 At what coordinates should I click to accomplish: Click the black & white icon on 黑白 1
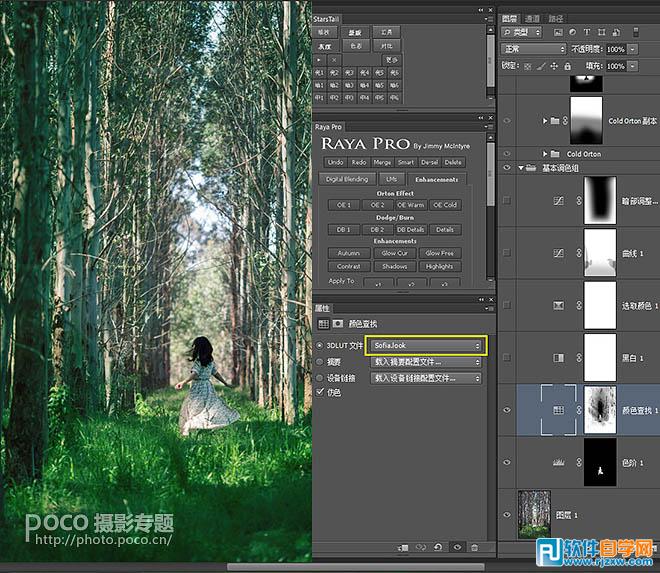pyautogui.click(x=558, y=358)
